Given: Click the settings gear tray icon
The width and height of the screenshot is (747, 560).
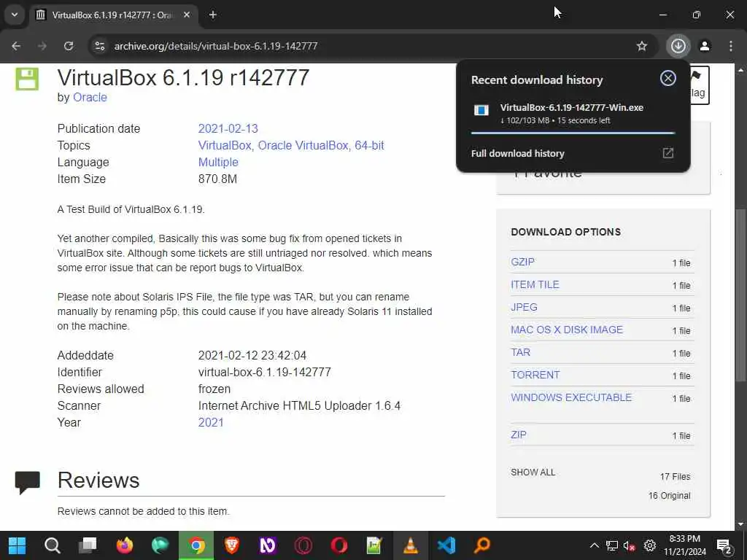Looking at the screenshot, I should tap(649, 545).
